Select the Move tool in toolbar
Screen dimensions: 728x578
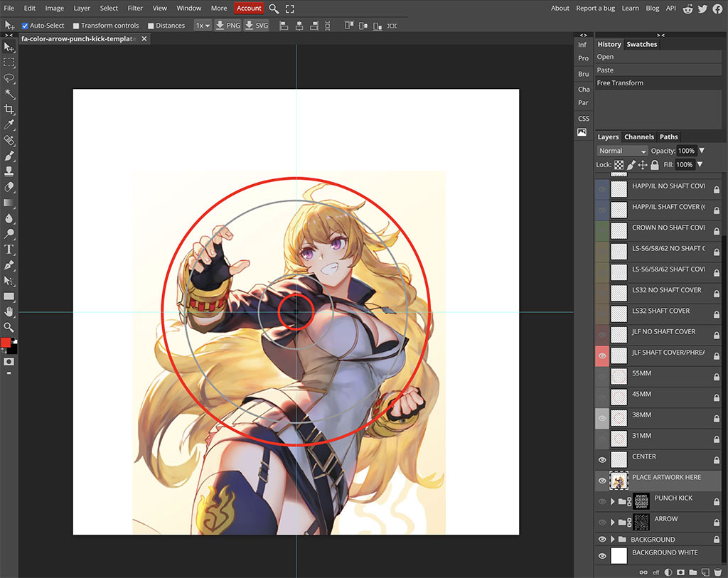coord(9,47)
